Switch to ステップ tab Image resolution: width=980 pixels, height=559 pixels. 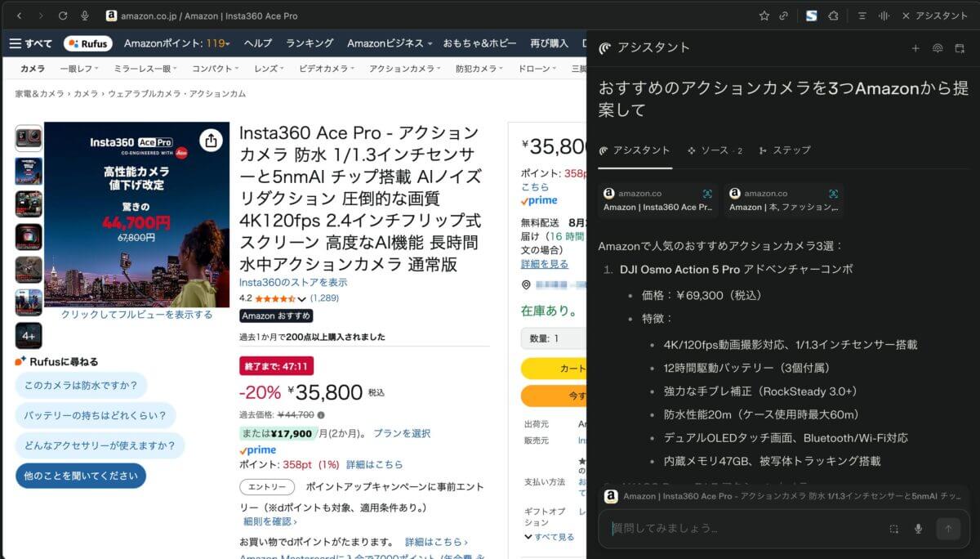(785, 150)
